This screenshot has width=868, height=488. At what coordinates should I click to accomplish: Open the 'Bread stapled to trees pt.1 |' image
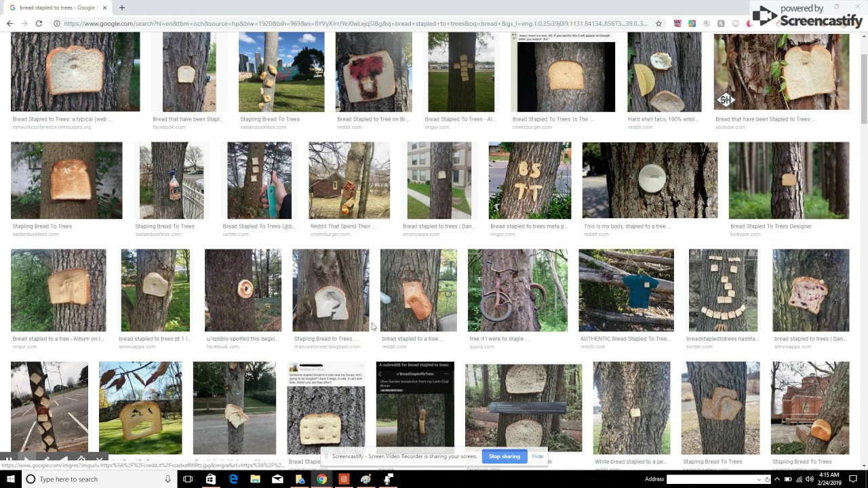click(x=155, y=290)
